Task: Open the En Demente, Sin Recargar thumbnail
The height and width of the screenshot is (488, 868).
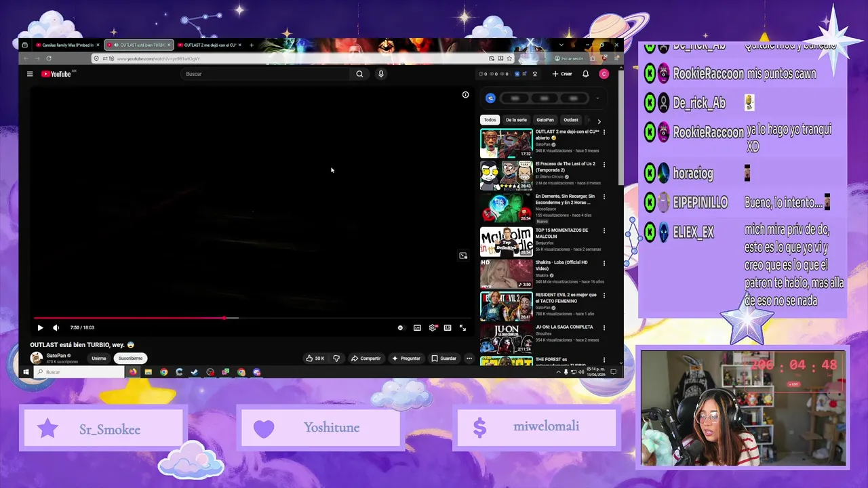Action: [x=507, y=209]
